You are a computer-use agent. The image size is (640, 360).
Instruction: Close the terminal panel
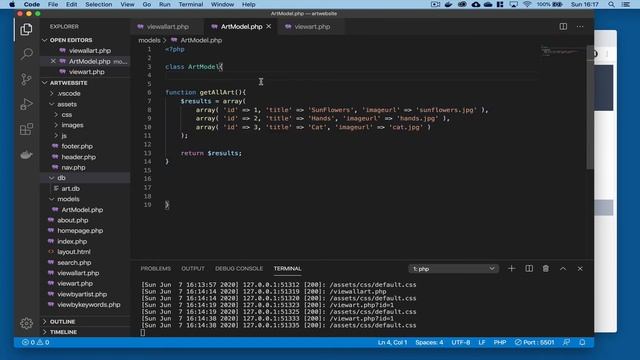[x=580, y=269]
